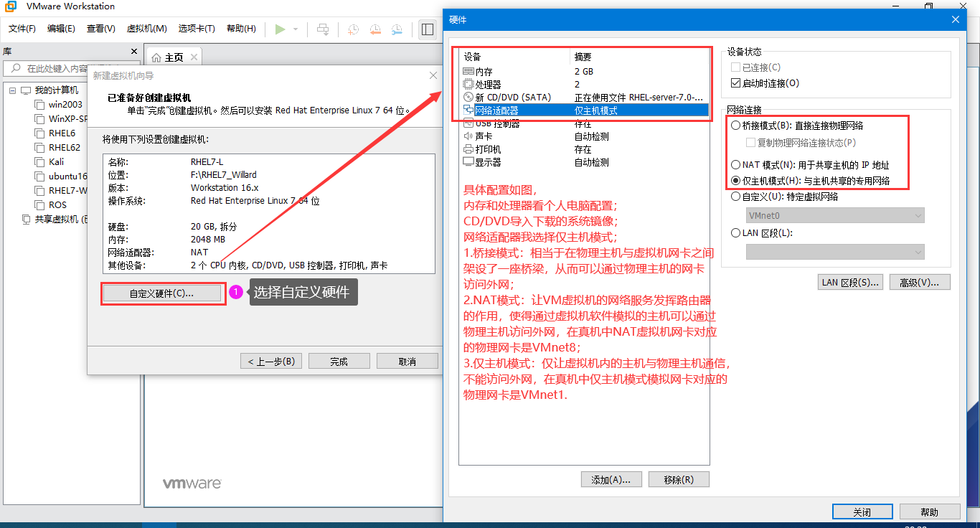Open the snapshot manager wrench icon
This screenshot has height=528, width=980.
[397, 29]
